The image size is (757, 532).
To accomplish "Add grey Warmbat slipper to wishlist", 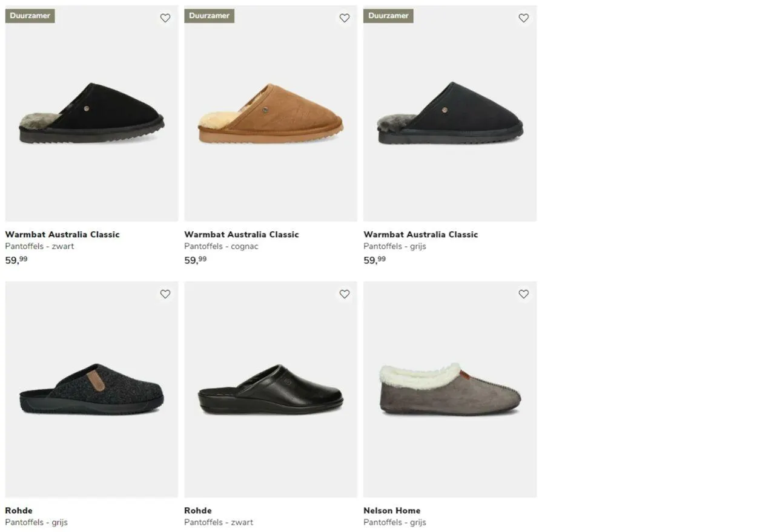I will [x=524, y=18].
